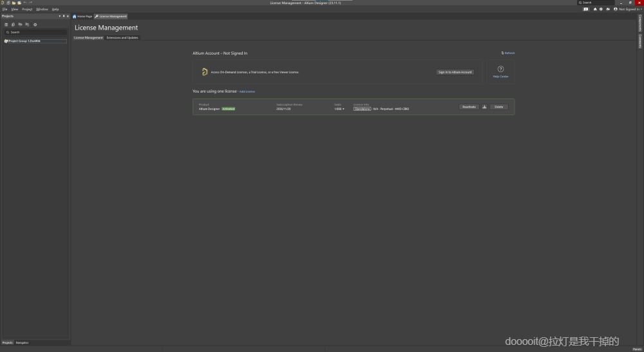Open Preferences gear icon in top-right toolbar
Viewport: 644px width, 352px height.
[601, 9]
